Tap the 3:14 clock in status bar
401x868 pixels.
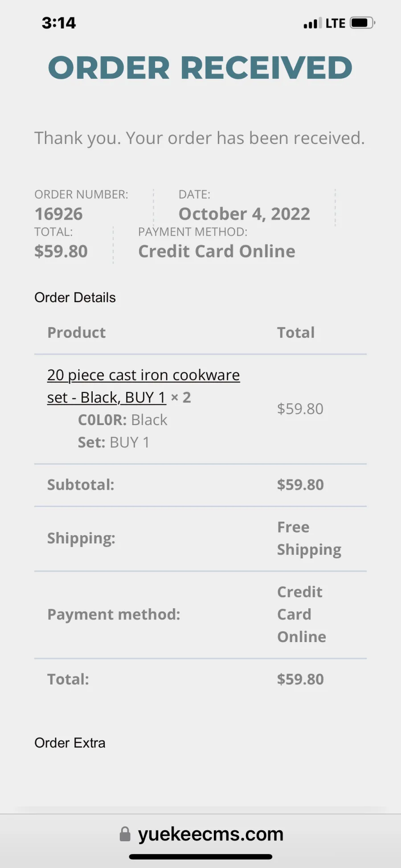(59, 23)
